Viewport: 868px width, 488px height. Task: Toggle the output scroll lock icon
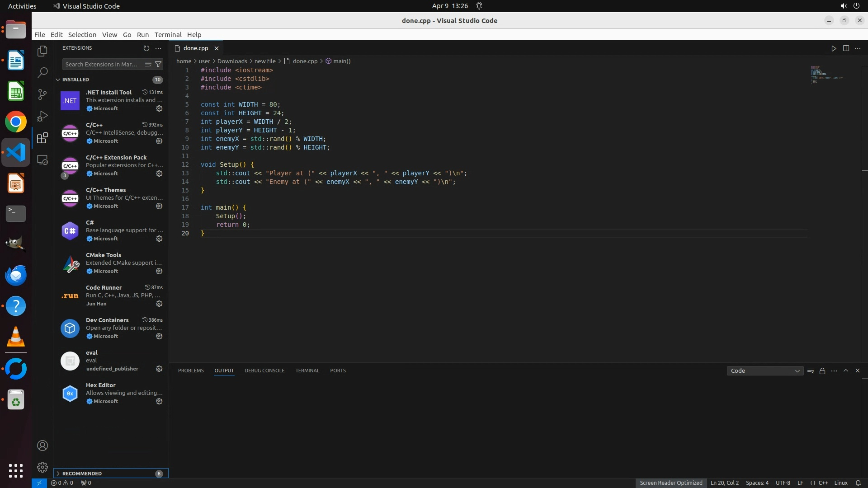[x=822, y=371]
